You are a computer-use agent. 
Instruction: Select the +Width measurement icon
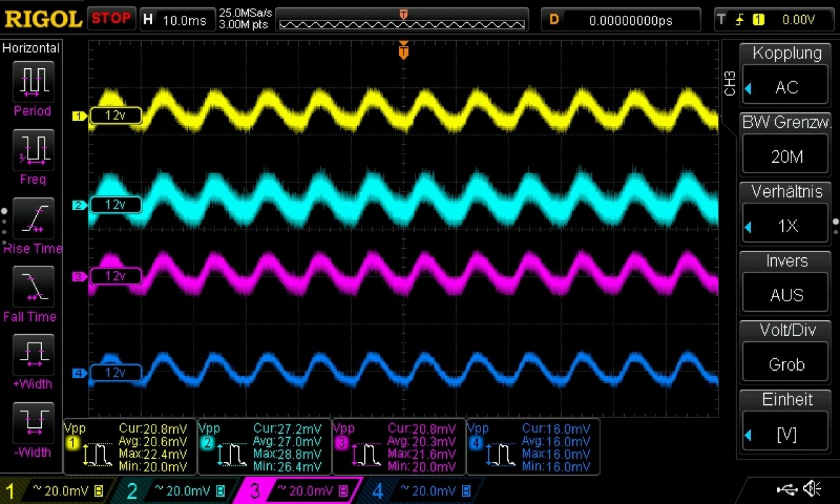[33, 355]
